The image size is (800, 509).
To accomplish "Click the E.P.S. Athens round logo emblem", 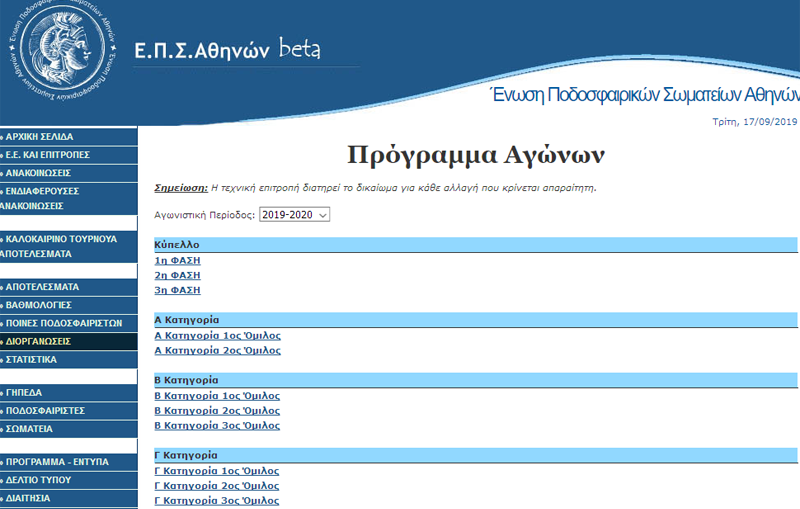I will point(62,51).
